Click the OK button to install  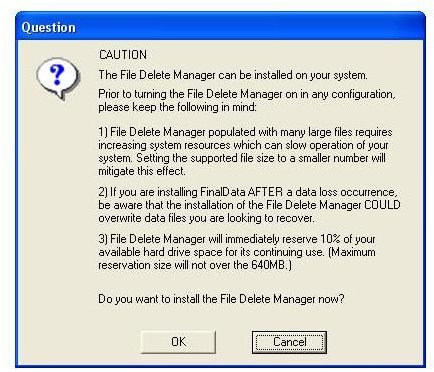click(178, 342)
